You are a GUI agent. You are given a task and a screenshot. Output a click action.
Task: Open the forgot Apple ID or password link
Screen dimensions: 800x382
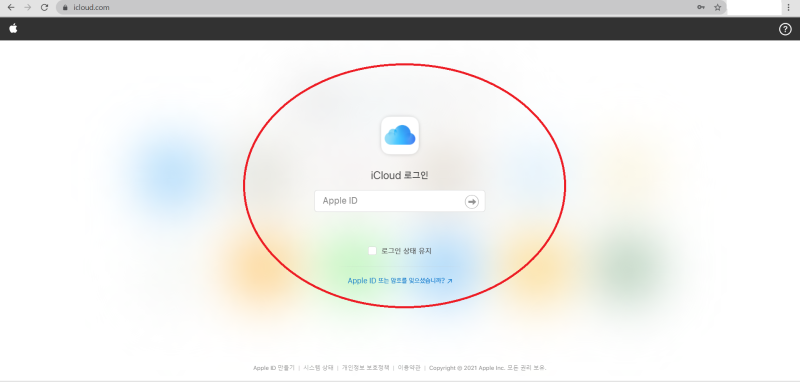[x=399, y=281]
